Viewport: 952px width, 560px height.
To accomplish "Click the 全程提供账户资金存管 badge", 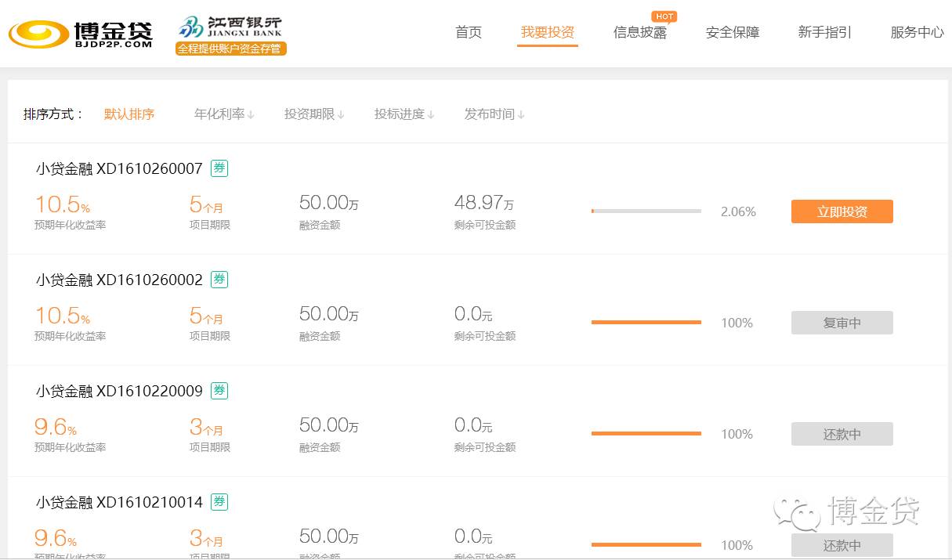I will 231,49.
